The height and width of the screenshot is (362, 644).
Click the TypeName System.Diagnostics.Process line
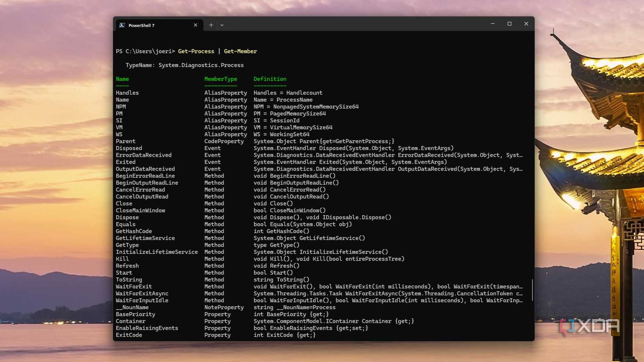point(184,65)
